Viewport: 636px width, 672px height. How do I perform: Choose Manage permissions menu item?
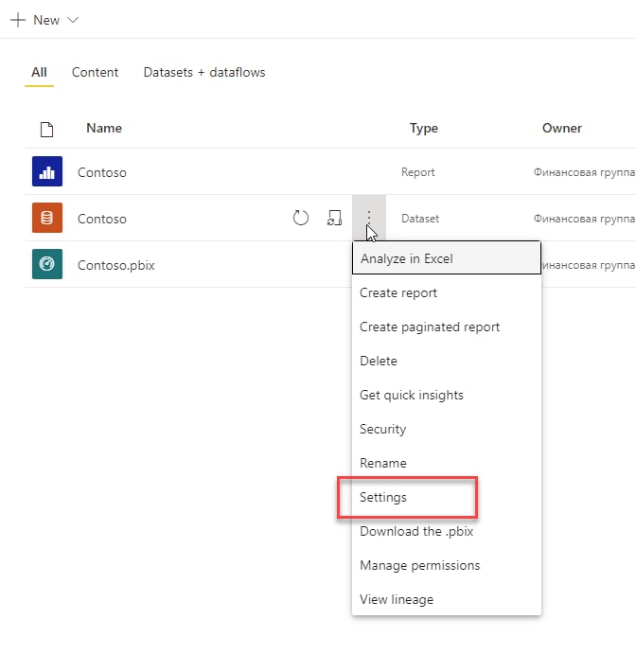(x=447, y=565)
